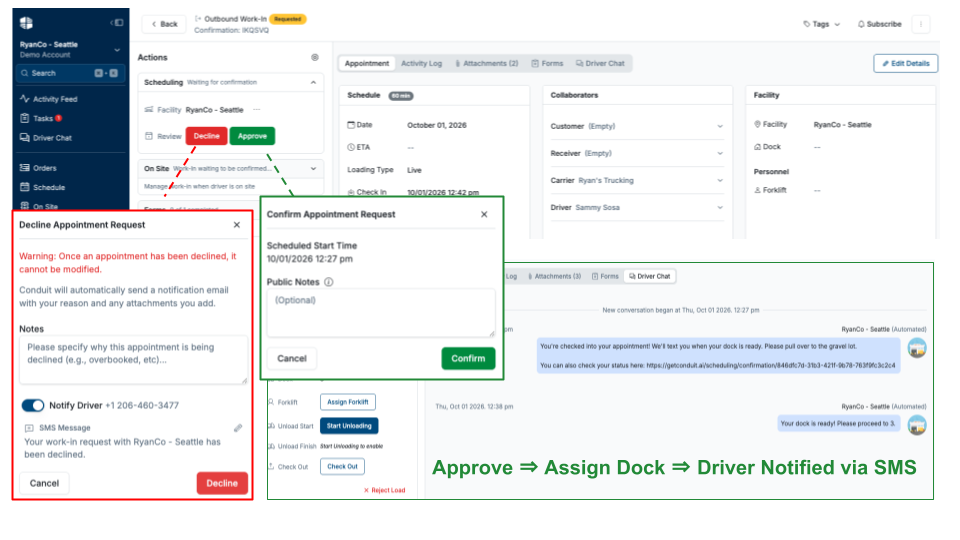This screenshot has width=960, height=540.
Task: Click the Actions panel settings gear icon
Action: [x=315, y=57]
